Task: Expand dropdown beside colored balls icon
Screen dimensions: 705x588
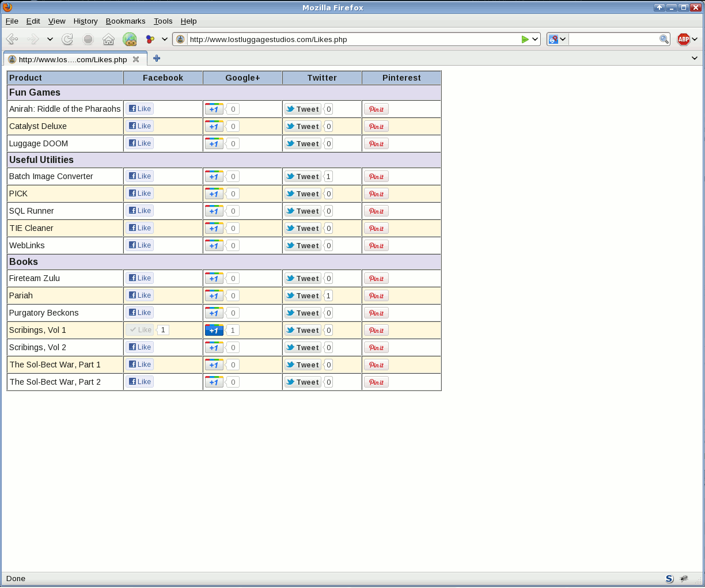Action: click(x=164, y=39)
